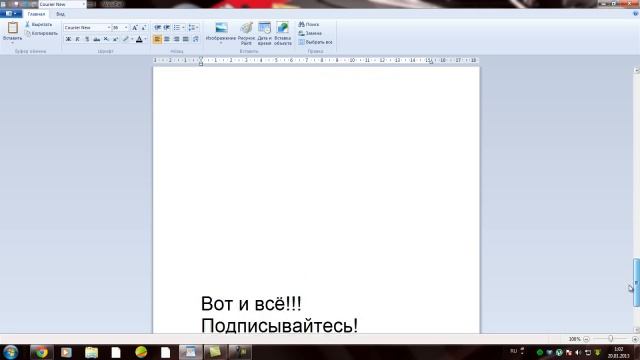Decrease font size with shrink button
Screen dimensions: 640x360
(144, 27)
